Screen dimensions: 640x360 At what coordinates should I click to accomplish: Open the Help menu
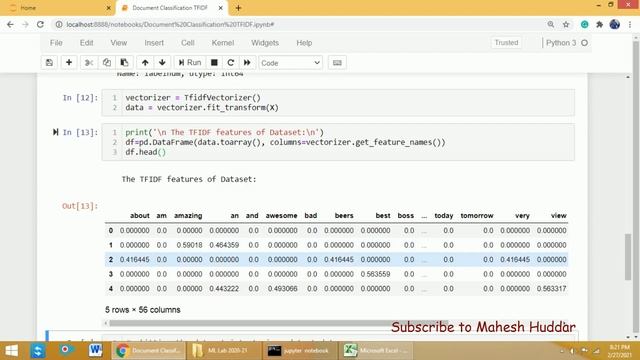tap(304, 43)
